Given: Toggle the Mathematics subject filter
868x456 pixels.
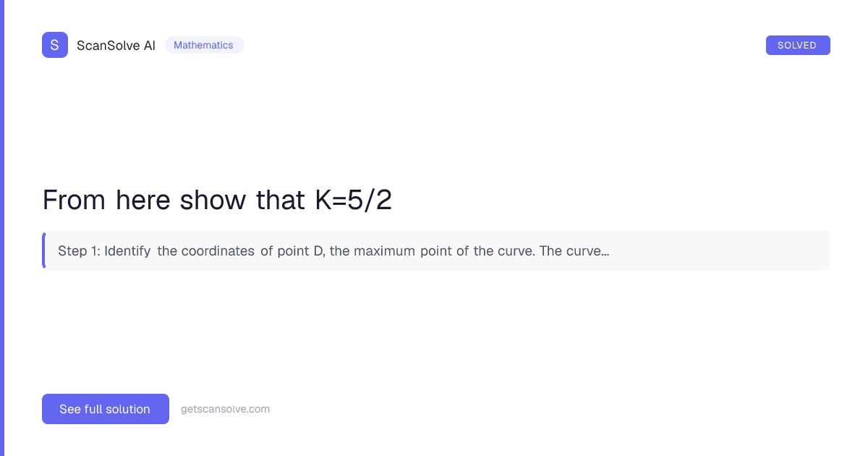Looking at the screenshot, I should (x=205, y=45).
